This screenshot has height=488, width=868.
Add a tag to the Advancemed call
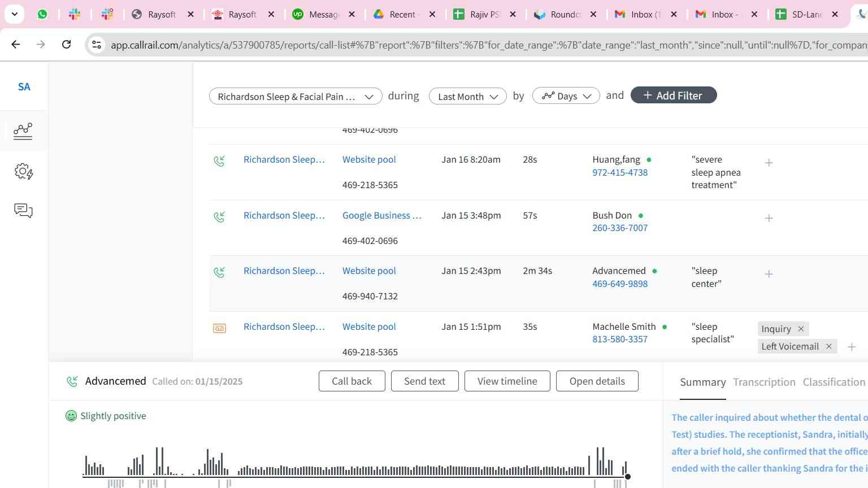pos(769,274)
